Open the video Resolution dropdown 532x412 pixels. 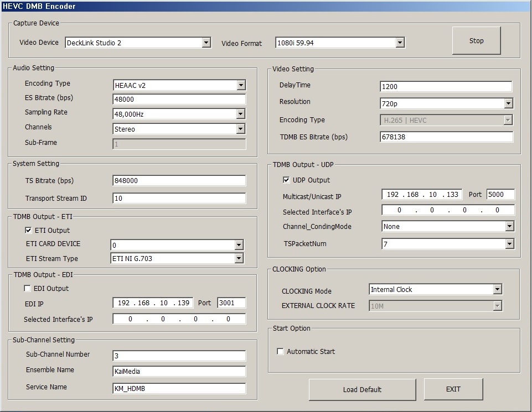(508, 103)
